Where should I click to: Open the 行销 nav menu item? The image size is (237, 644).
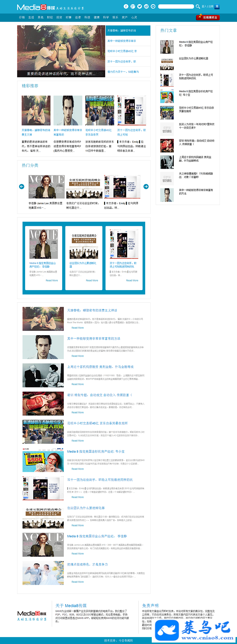click(x=22, y=17)
